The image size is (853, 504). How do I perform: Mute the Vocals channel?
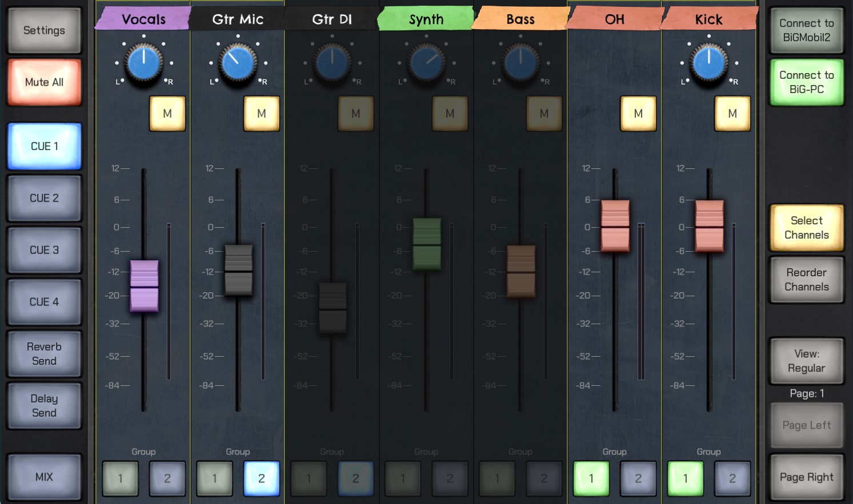[167, 114]
